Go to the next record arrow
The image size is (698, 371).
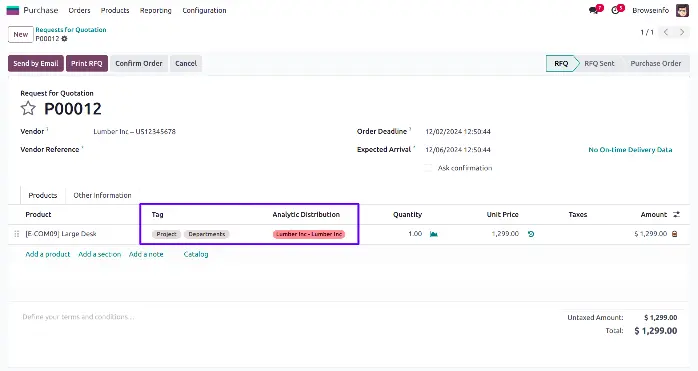coord(682,32)
